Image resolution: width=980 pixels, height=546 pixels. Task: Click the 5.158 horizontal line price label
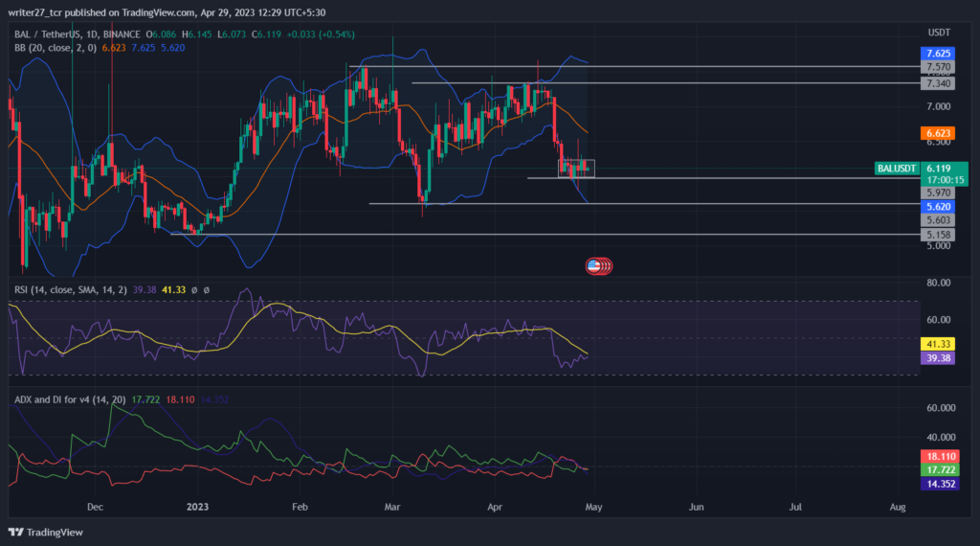point(938,235)
